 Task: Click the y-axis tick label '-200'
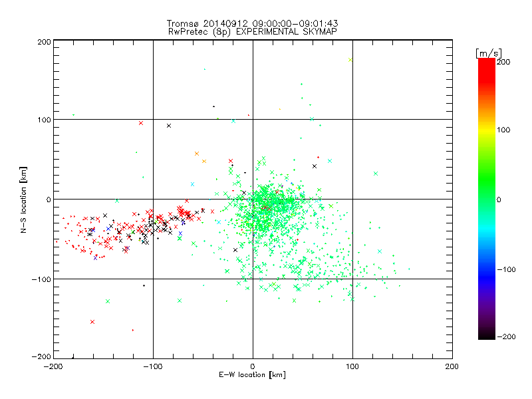41,356
